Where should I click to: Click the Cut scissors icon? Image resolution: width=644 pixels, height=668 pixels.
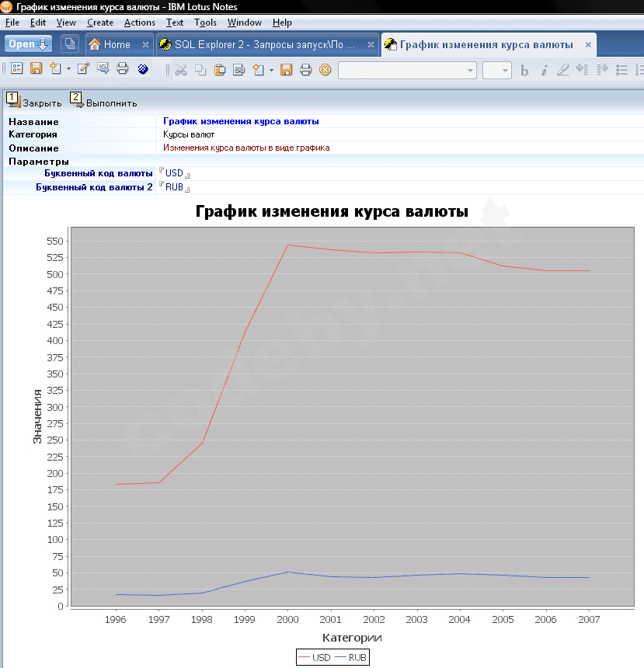tap(181, 70)
